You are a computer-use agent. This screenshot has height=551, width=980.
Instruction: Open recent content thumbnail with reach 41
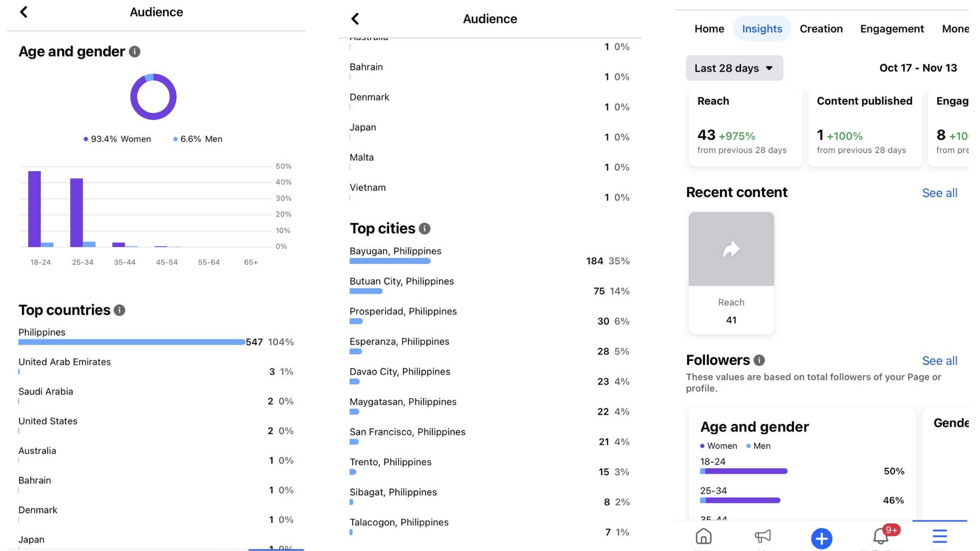[731, 249]
